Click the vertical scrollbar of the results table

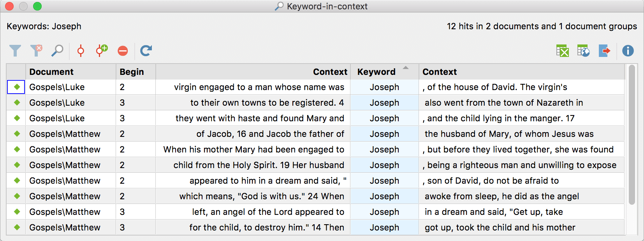click(632, 135)
